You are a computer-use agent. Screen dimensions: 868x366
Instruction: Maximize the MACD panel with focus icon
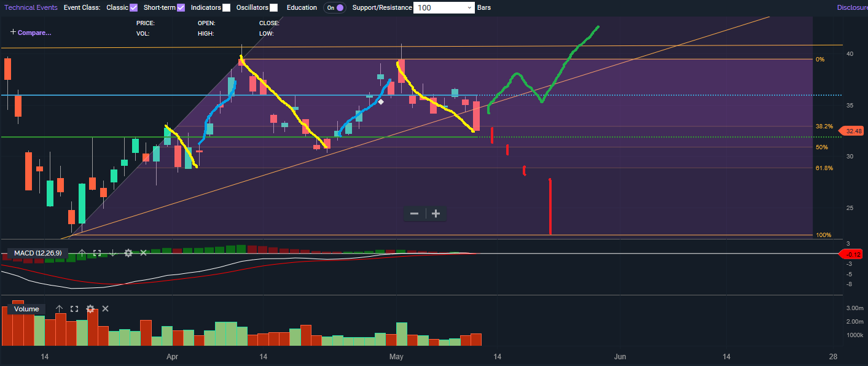pos(97,253)
